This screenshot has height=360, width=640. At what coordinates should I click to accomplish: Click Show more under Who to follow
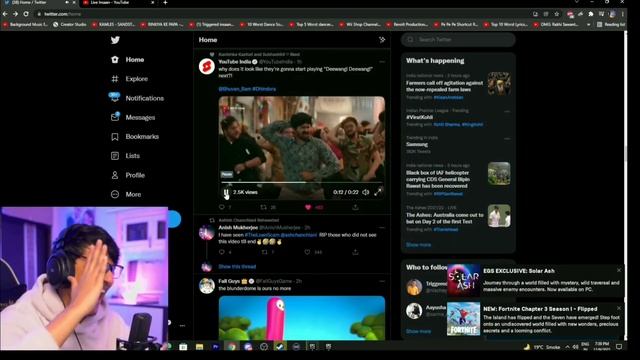point(418,331)
